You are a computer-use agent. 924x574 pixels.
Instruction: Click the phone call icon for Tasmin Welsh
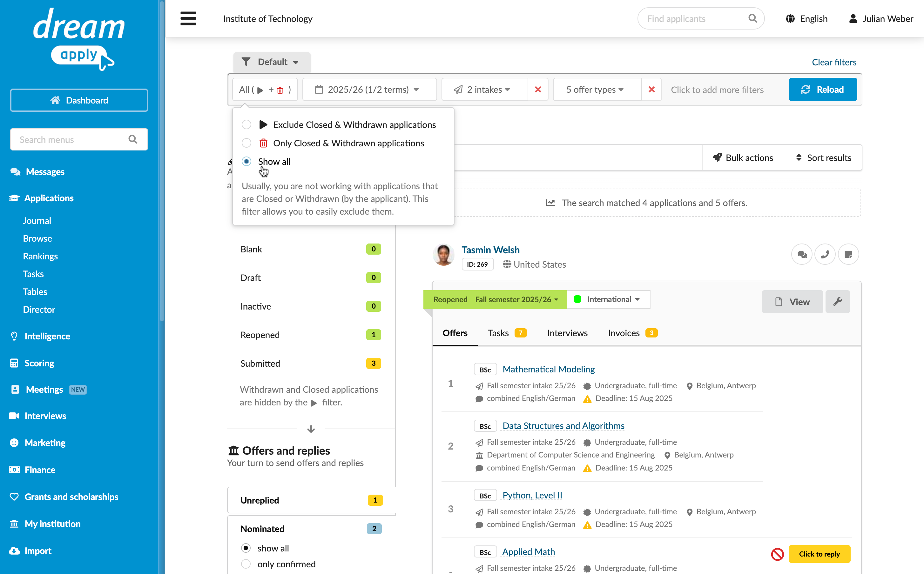pos(825,254)
